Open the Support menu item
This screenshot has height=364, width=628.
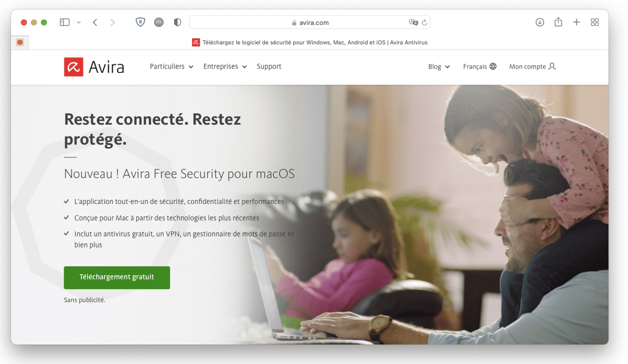[269, 67]
